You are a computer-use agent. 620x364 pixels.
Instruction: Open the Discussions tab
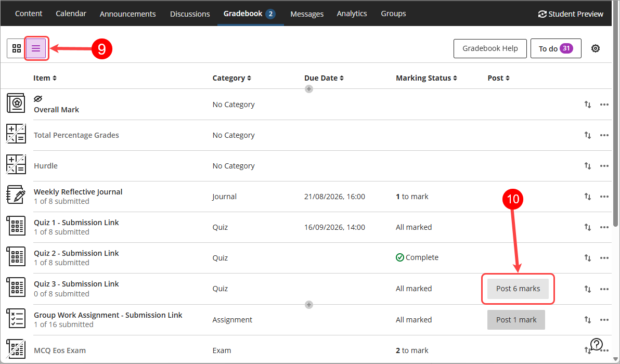pyautogui.click(x=190, y=14)
